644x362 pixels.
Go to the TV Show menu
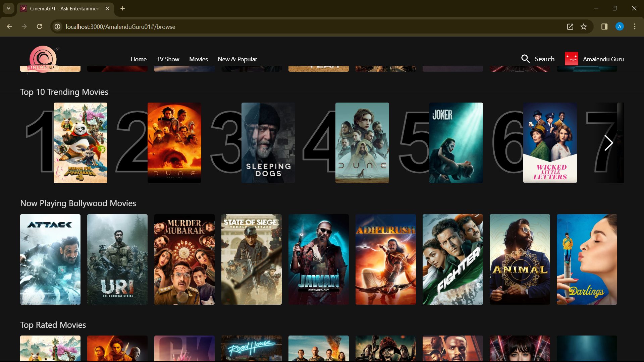(168, 59)
